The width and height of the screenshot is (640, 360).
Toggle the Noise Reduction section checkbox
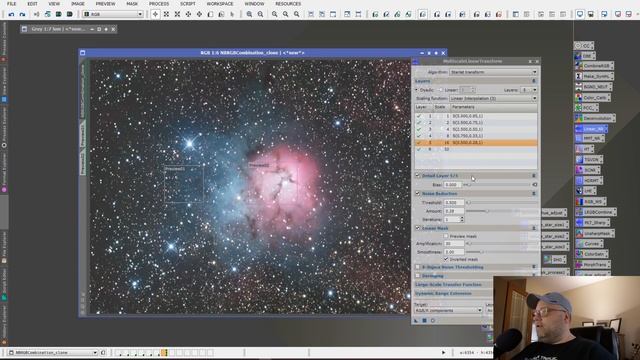point(418,193)
